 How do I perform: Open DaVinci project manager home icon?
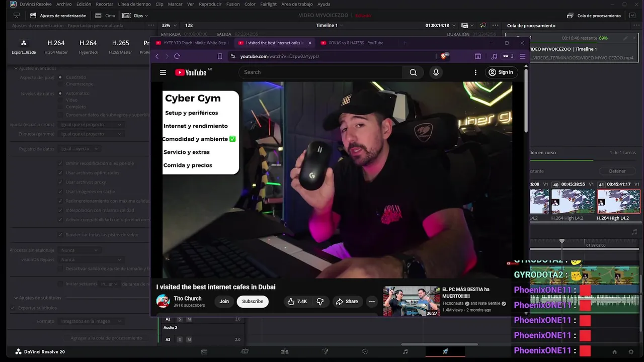614,351
